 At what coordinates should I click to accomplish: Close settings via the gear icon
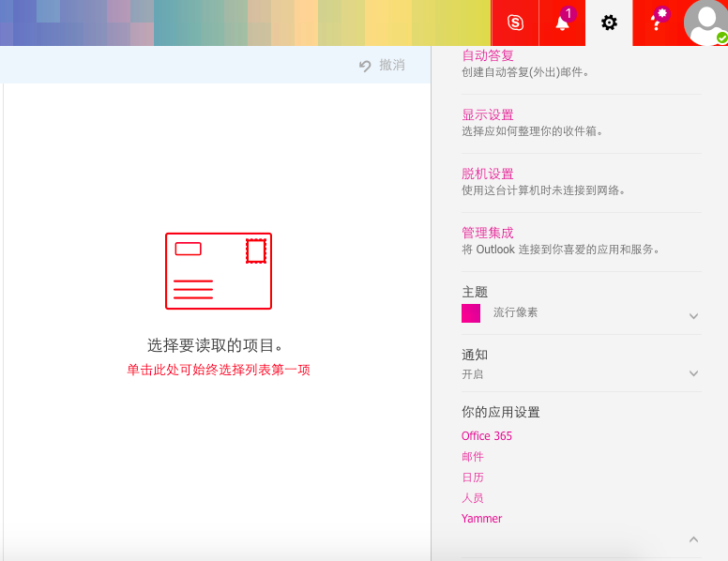pyautogui.click(x=609, y=23)
